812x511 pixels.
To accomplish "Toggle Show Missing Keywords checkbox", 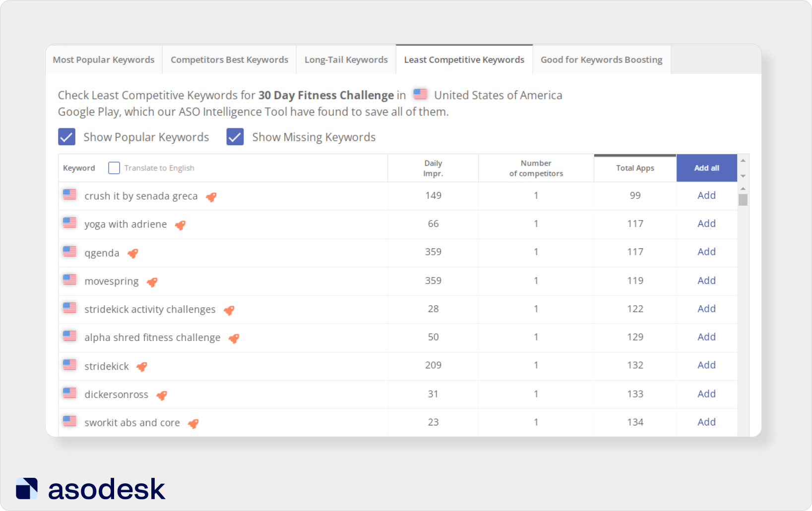I will 235,137.
